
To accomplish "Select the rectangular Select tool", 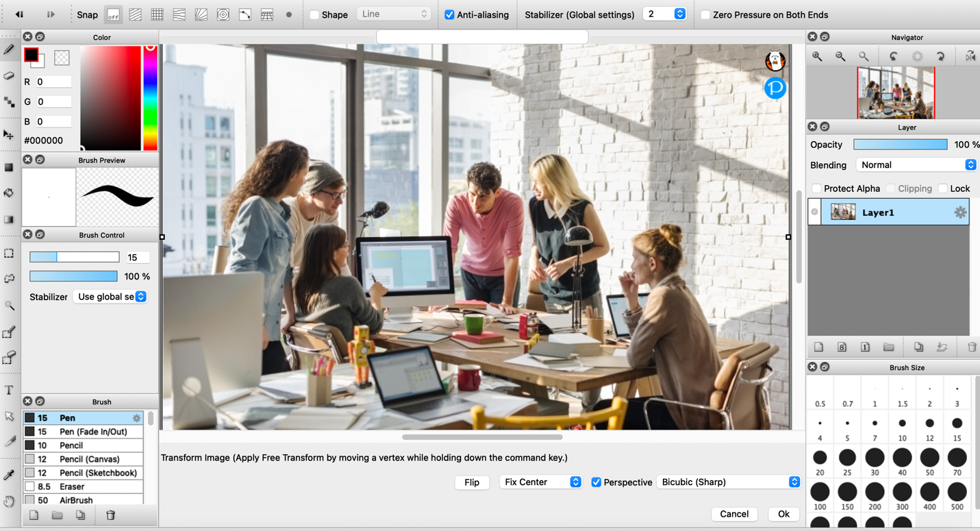I will [9, 254].
